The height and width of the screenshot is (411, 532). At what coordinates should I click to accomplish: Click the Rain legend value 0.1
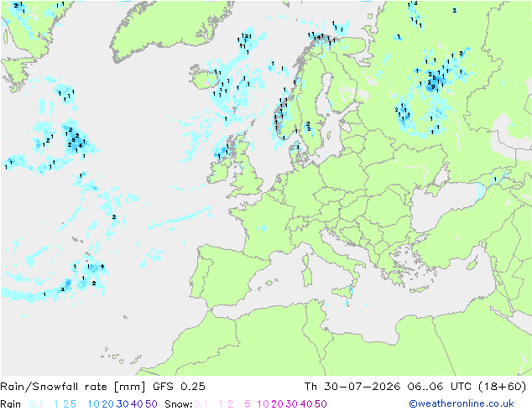tap(36, 404)
